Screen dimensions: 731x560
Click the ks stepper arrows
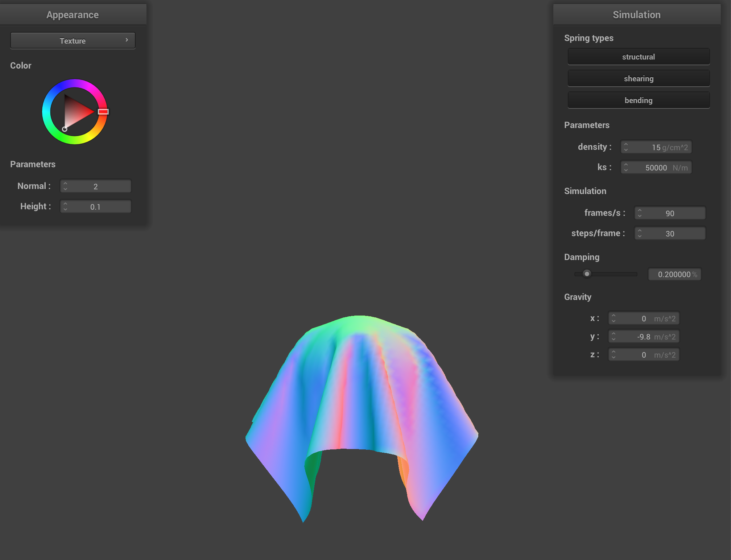[x=626, y=168]
